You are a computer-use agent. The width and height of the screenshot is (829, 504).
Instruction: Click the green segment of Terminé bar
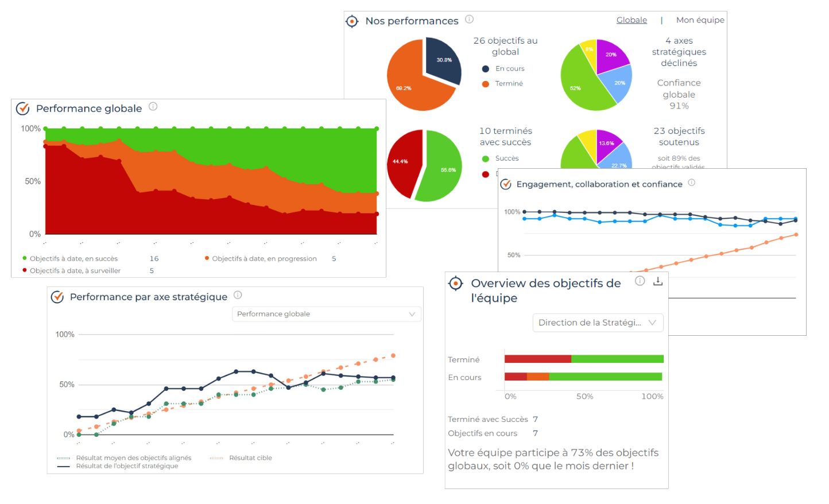point(617,359)
